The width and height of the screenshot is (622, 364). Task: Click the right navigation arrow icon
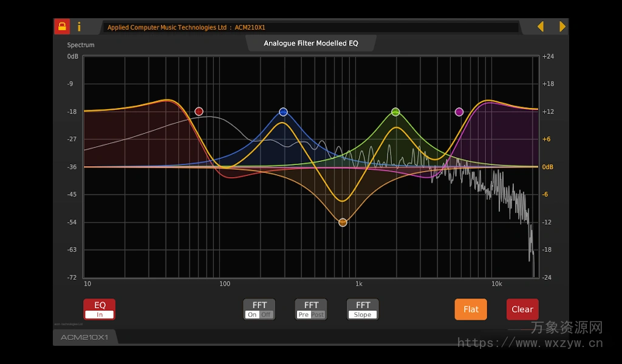click(x=562, y=27)
